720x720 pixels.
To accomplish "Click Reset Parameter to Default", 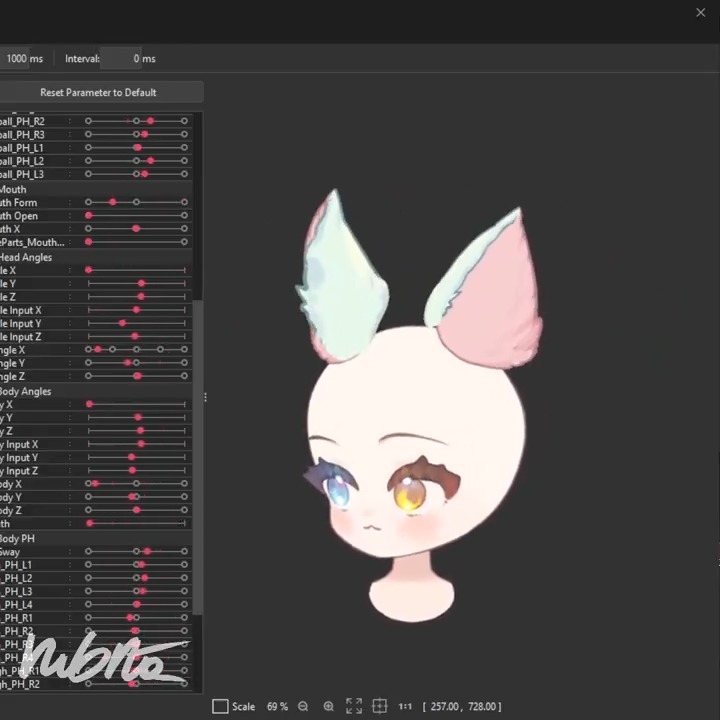I will point(98,92).
